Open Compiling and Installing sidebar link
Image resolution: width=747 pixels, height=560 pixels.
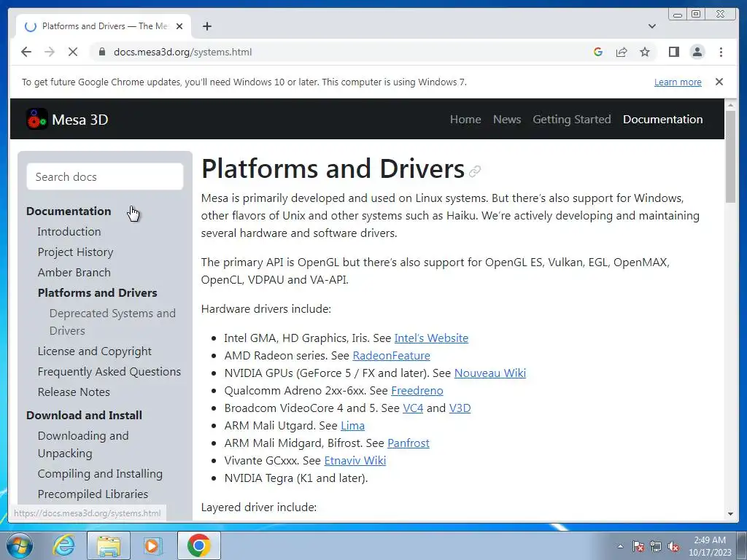click(100, 474)
